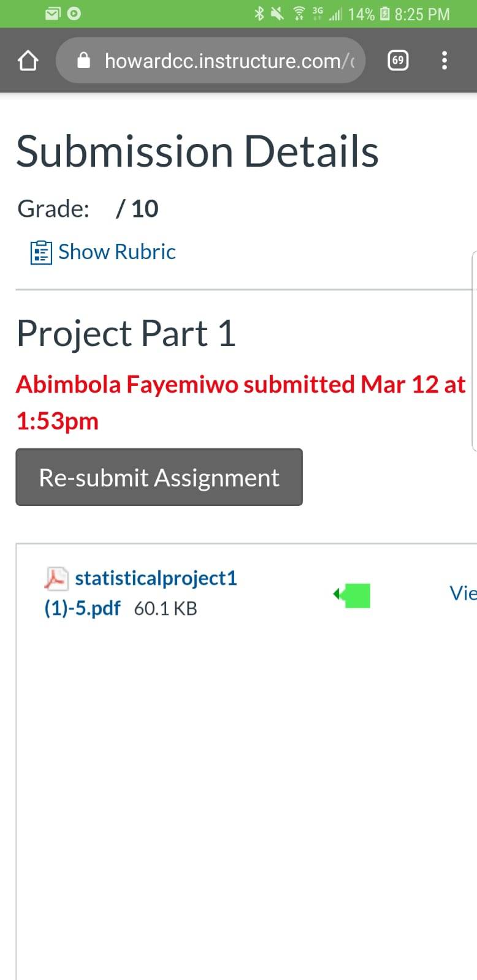Tap the browser home icon
This screenshot has height=980, width=477.
(x=28, y=61)
